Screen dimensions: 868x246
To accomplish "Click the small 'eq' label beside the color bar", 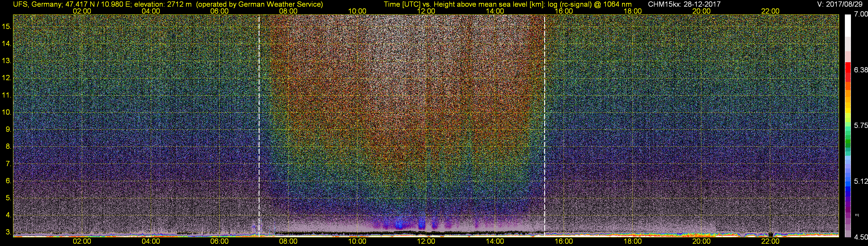I will tap(857, 215).
